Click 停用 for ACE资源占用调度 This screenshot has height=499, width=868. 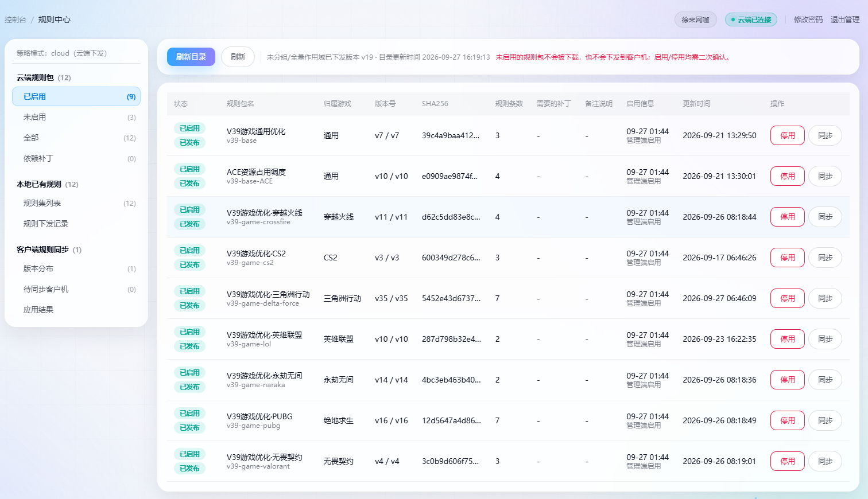[788, 176]
